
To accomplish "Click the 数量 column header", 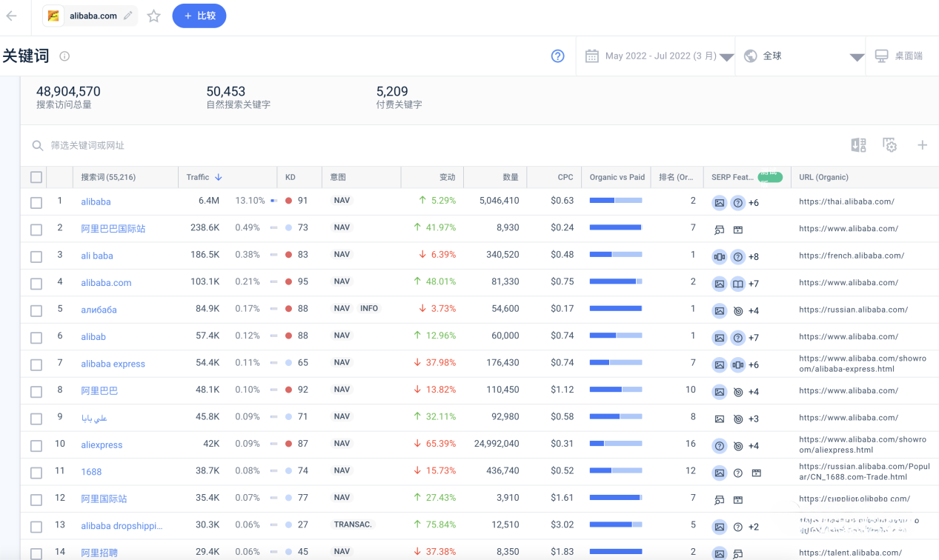I will coord(511,177).
